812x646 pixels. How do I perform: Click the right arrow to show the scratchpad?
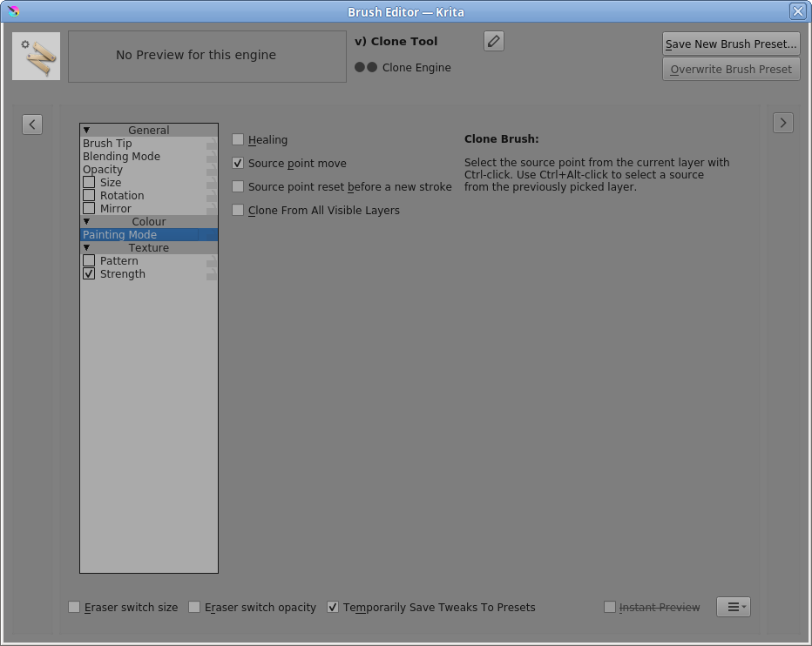point(782,122)
